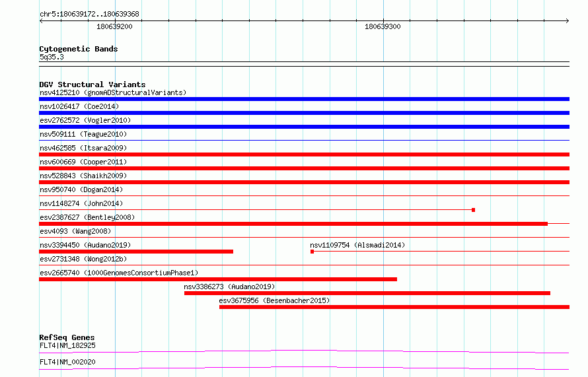Click the red bar under nsv3386273
Screen dimensions: 588x377
pyautogui.click(x=367, y=293)
